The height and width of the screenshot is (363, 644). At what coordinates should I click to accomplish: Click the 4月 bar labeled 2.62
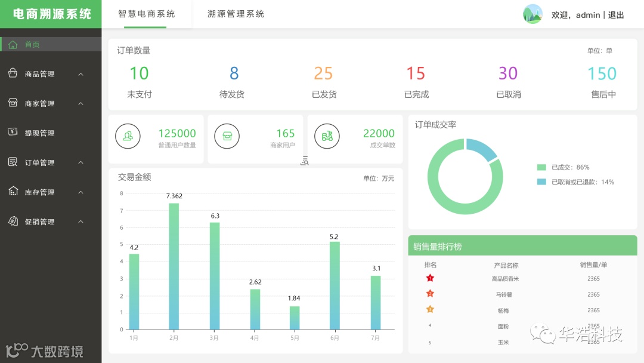click(x=255, y=309)
